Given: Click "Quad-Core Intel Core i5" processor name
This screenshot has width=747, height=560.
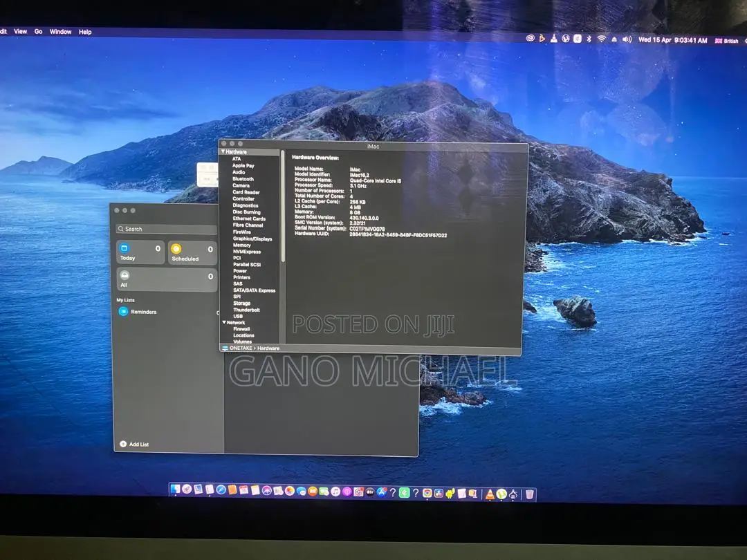Looking at the screenshot, I should pos(376,180).
